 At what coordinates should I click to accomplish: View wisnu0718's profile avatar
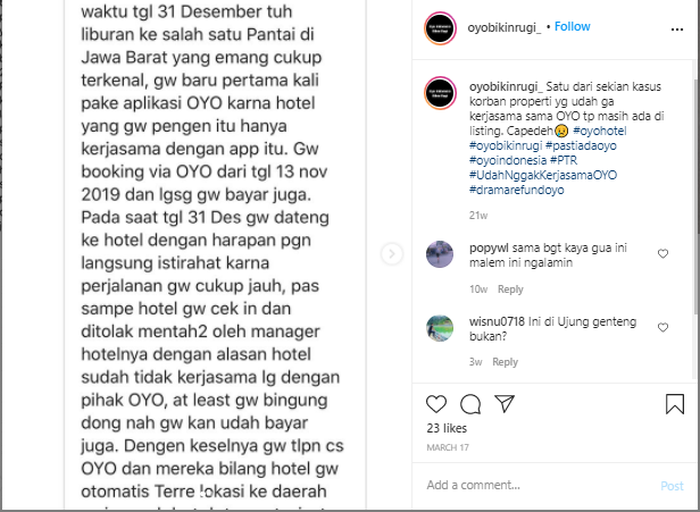[440, 328]
